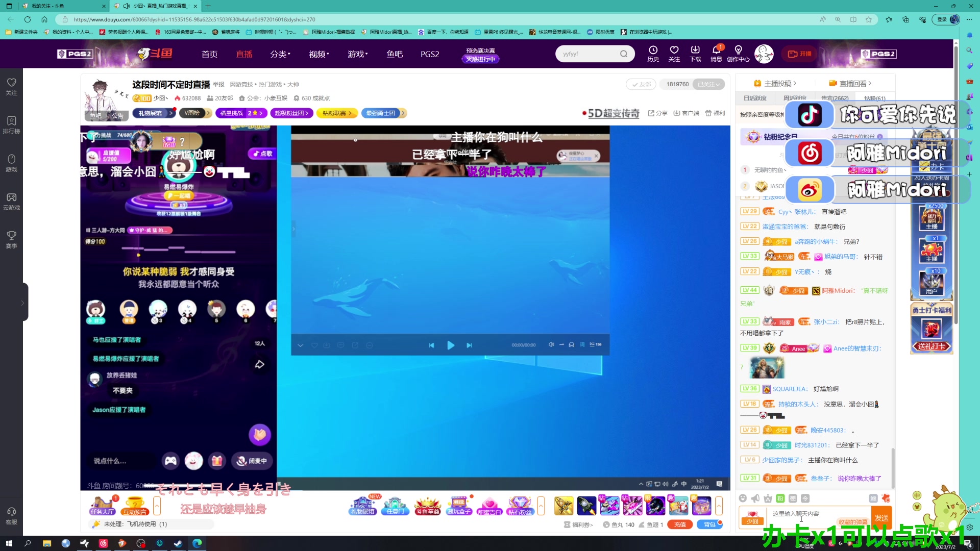Switch to the 日活跃度 tab

click(x=755, y=98)
